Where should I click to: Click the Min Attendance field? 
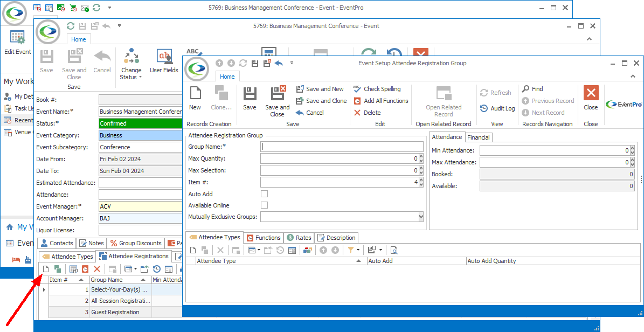pyautogui.click(x=555, y=151)
